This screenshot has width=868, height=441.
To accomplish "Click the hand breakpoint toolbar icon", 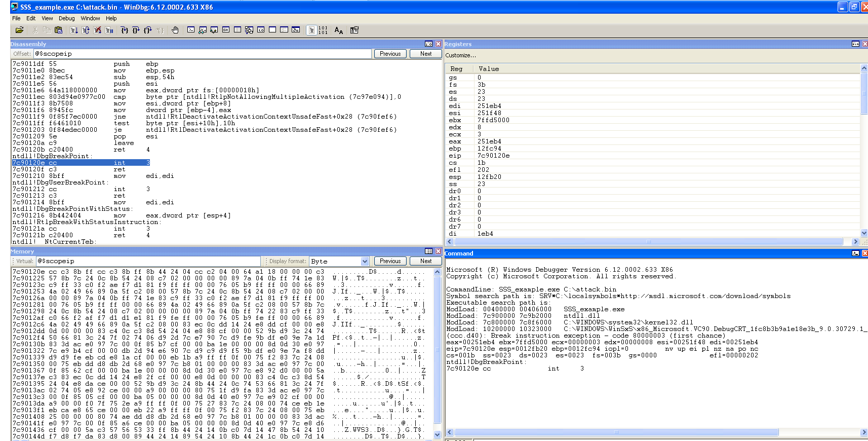I will [175, 30].
